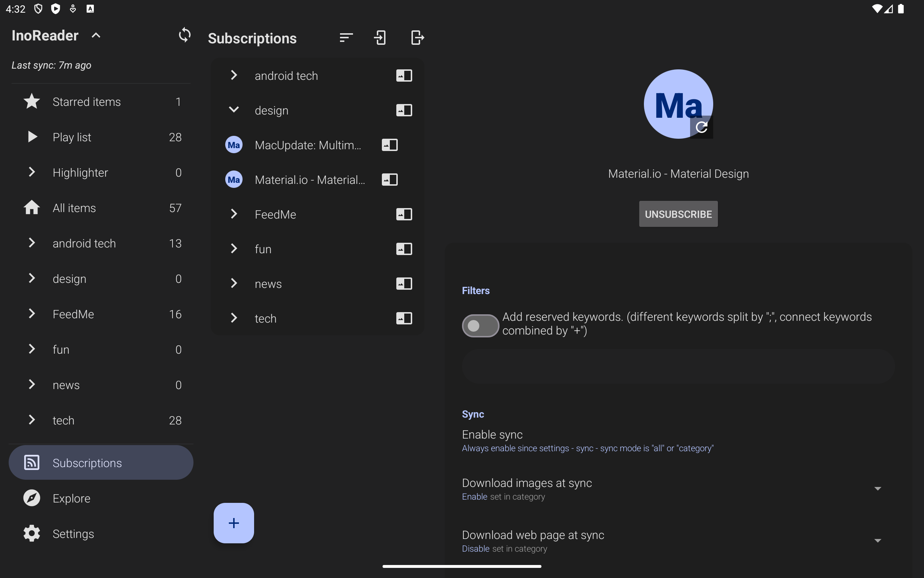Expand Highlighter in the sidebar
The height and width of the screenshot is (578, 924).
(x=32, y=172)
